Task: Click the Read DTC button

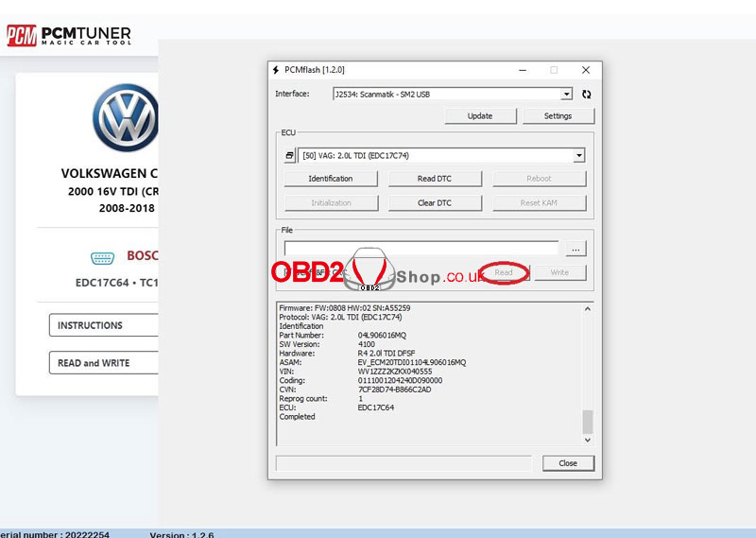Action: click(x=435, y=179)
